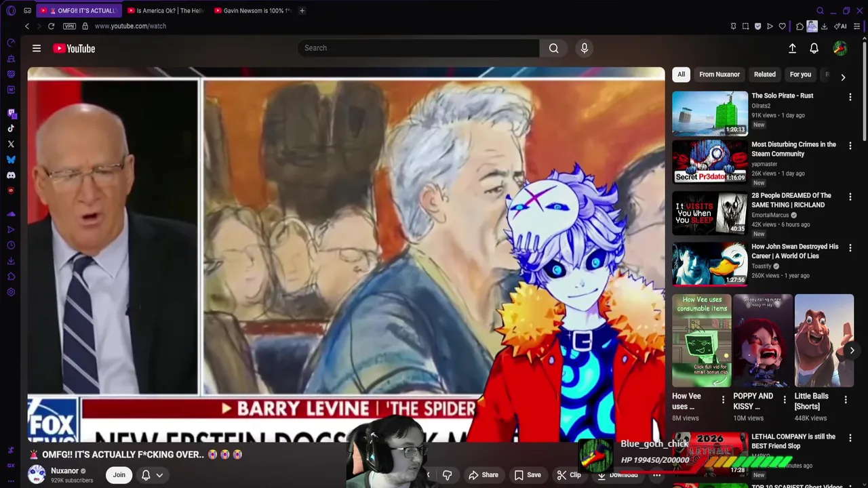This screenshot has width=868, height=488.
Task: Open options for 'How John Swan' video
Action: 850,247
